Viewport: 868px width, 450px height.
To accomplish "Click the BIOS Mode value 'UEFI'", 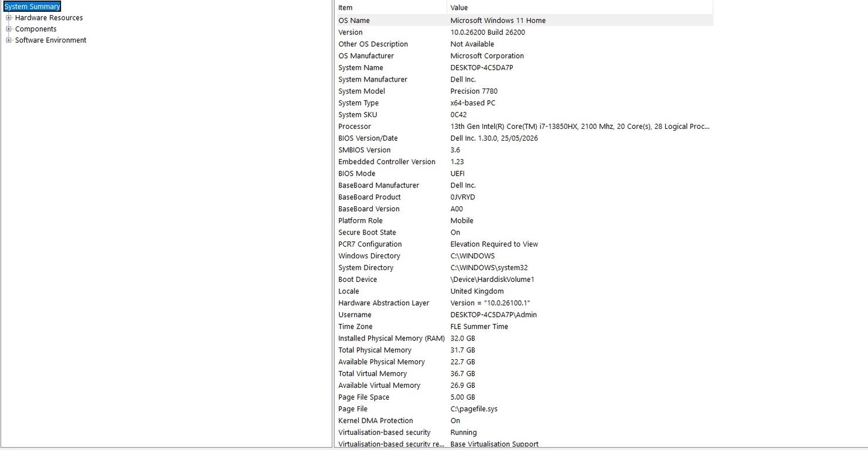I will 458,173.
